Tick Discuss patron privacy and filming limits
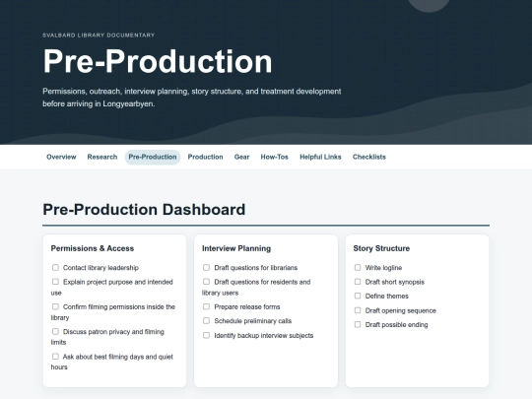The width and height of the screenshot is (532, 399). coord(55,331)
